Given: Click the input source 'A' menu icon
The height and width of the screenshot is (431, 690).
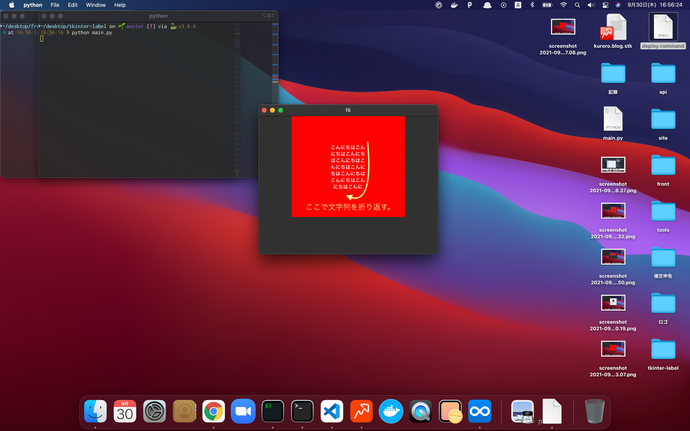Looking at the screenshot, I should pyautogui.click(x=518, y=5).
